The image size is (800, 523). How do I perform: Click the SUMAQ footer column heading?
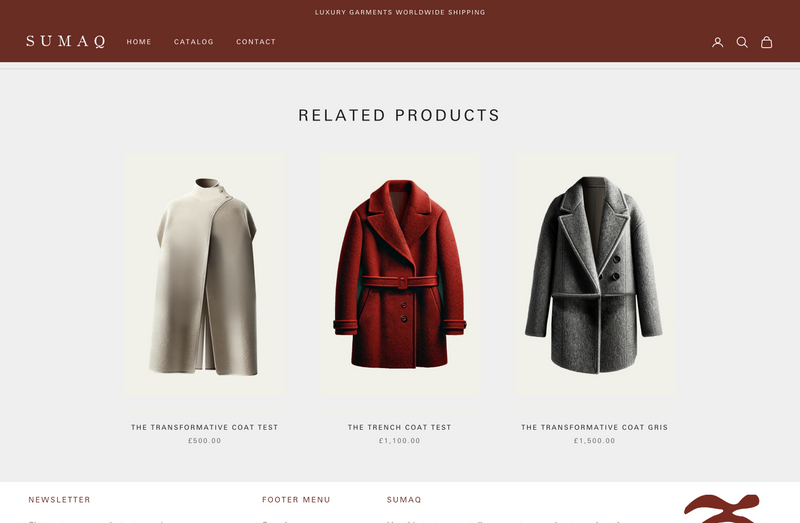[x=404, y=500]
